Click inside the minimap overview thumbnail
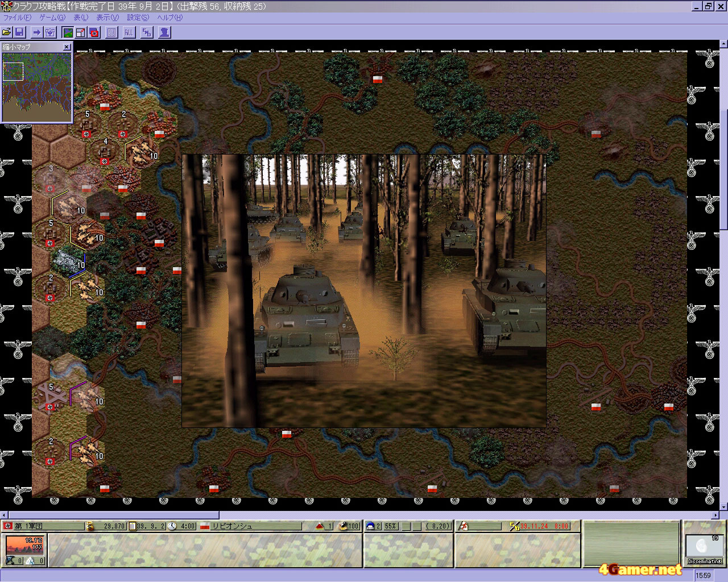 click(37, 86)
